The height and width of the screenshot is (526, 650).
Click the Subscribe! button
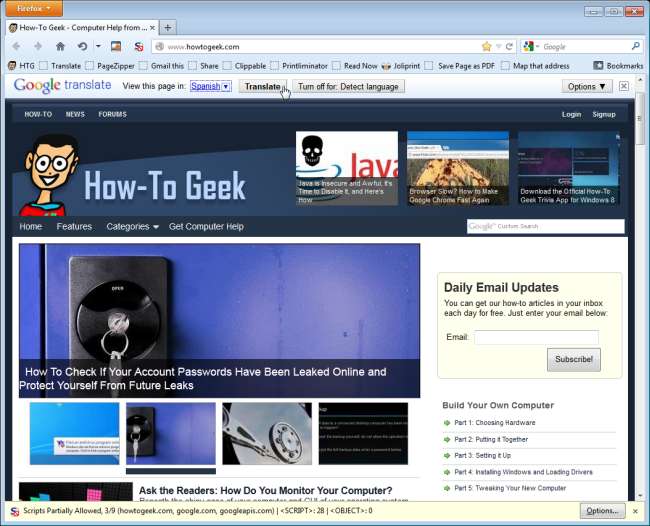pos(573,359)
